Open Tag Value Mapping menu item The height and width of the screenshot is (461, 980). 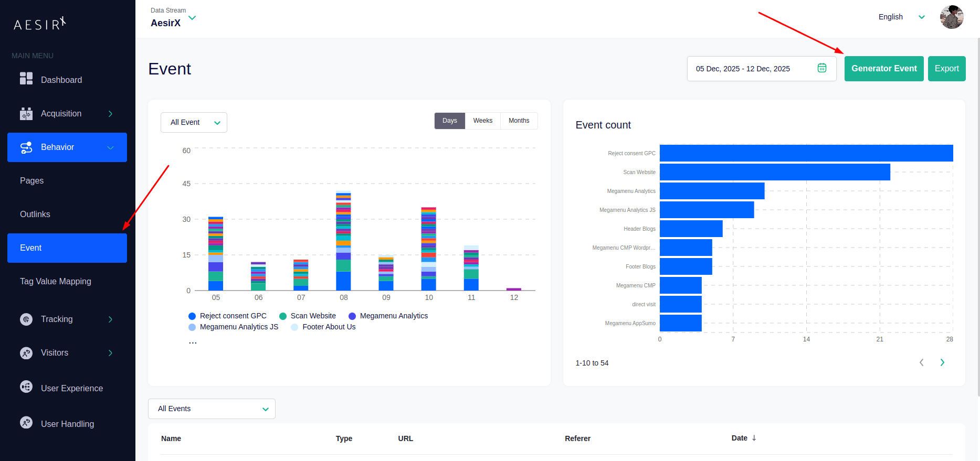pos(56,282)
